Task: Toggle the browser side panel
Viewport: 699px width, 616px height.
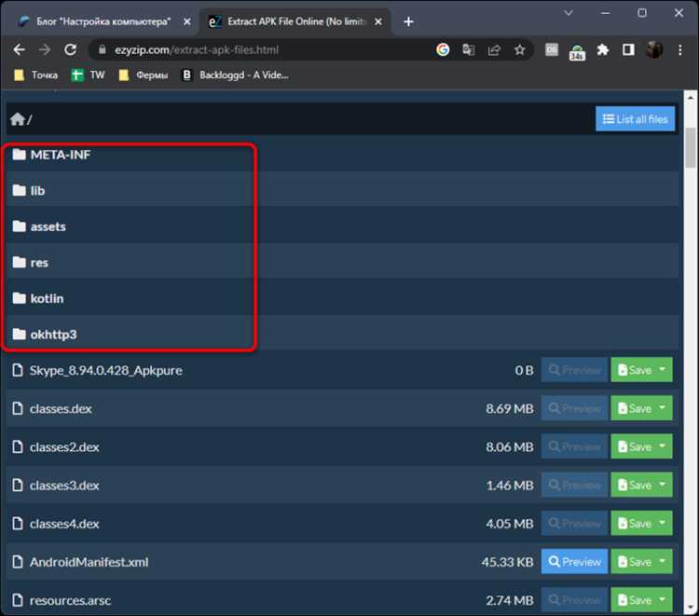Action: pos(628,49)
